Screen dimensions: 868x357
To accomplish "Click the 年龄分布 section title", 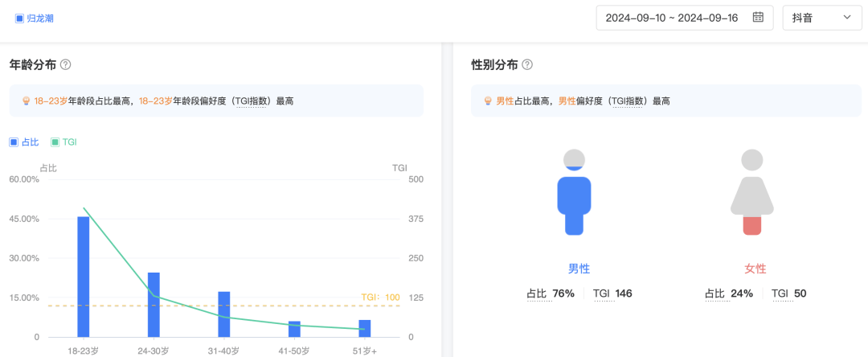I will 33,65.
